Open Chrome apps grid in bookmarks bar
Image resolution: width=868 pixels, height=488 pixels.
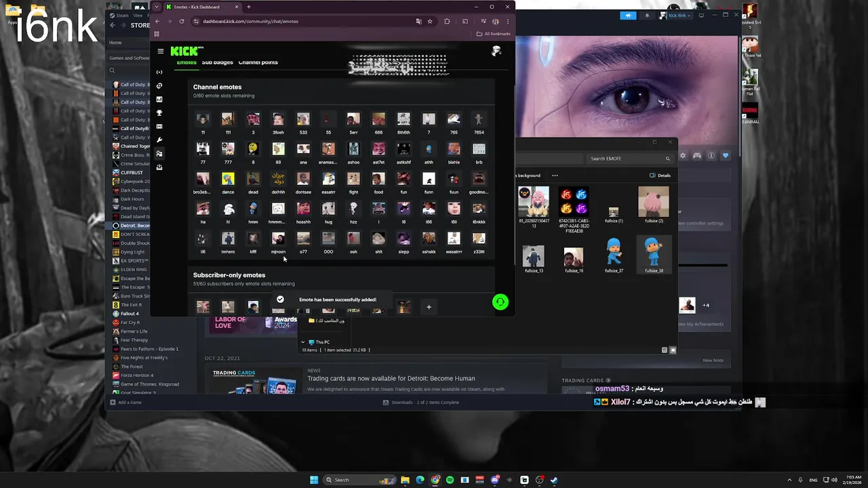point(157,34)
